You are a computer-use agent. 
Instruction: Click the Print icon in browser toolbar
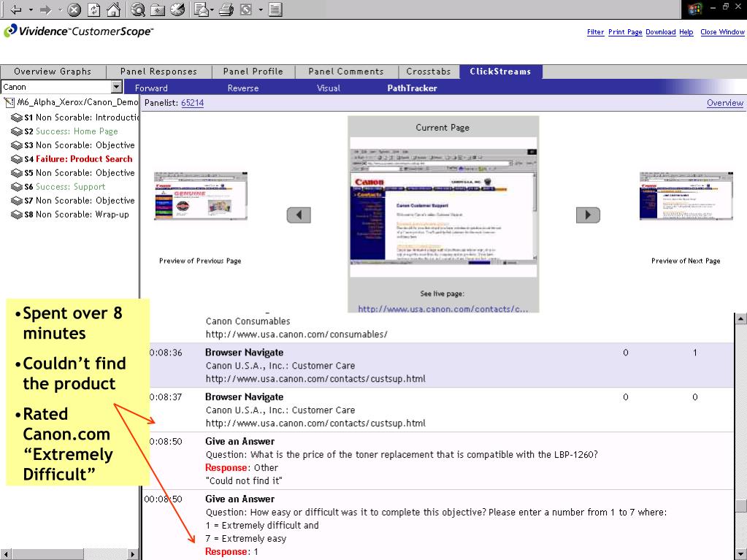pos(227,9)
